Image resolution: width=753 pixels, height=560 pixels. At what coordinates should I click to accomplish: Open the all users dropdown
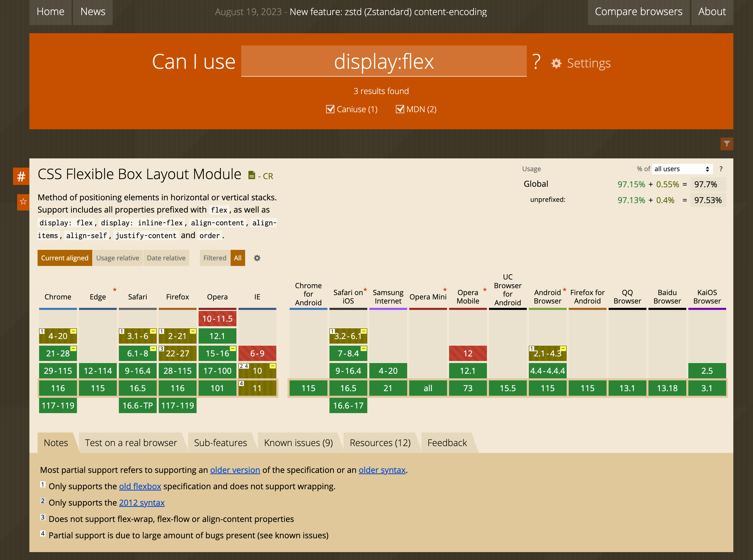(x=682, y=169)
